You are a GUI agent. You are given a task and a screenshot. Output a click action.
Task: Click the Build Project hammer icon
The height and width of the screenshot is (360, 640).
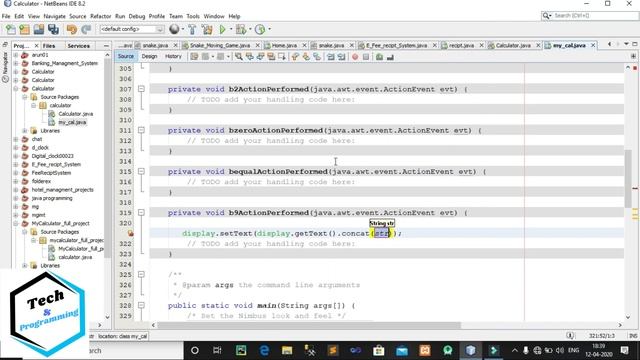coord(192,29)
